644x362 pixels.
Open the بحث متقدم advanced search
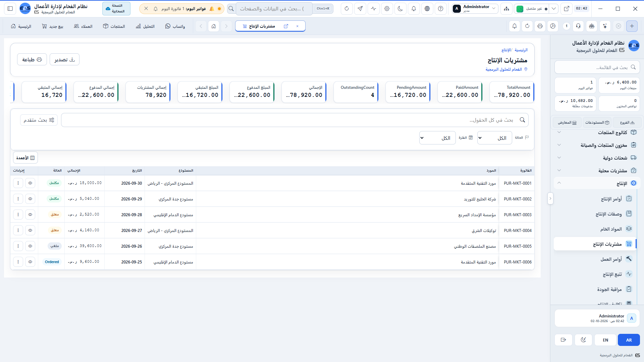[x=39, y=120]
